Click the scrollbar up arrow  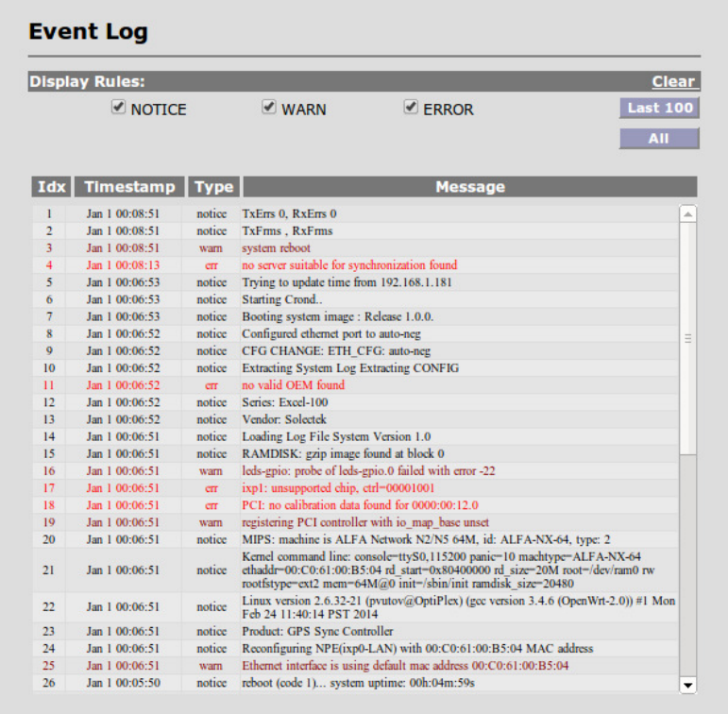click(687, 213)
